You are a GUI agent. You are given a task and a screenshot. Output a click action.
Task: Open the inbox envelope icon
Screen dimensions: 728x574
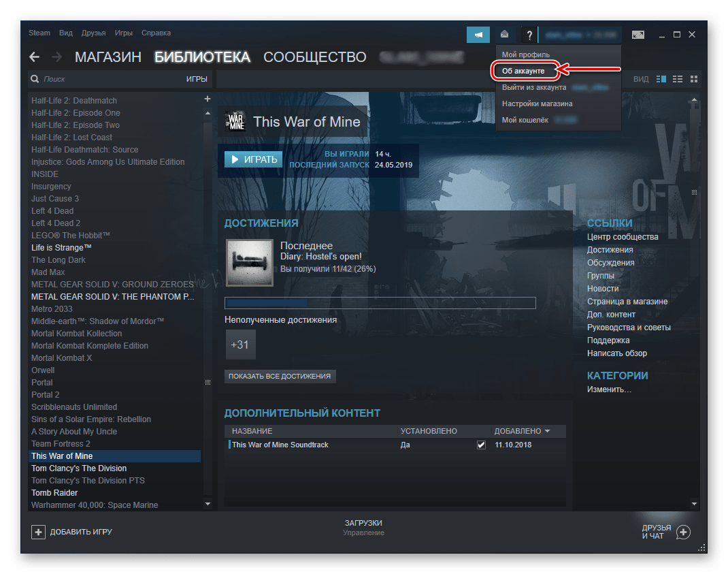(x=504, y=35)
